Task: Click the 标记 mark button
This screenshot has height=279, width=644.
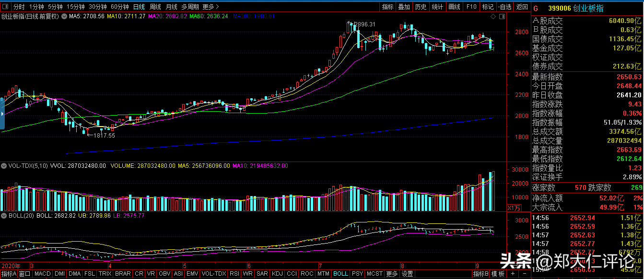Action: pyautogui.click(x=488, y=7)
